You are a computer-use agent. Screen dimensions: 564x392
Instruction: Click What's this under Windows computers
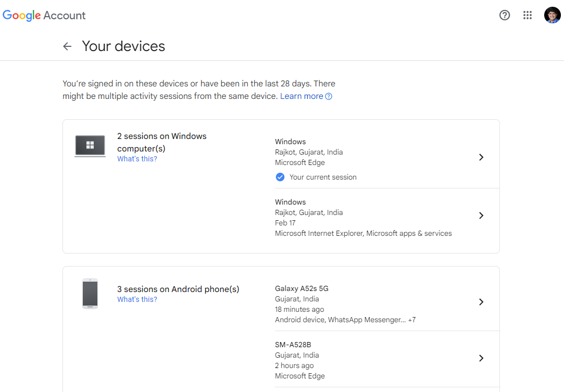click(x=137, y=159)
